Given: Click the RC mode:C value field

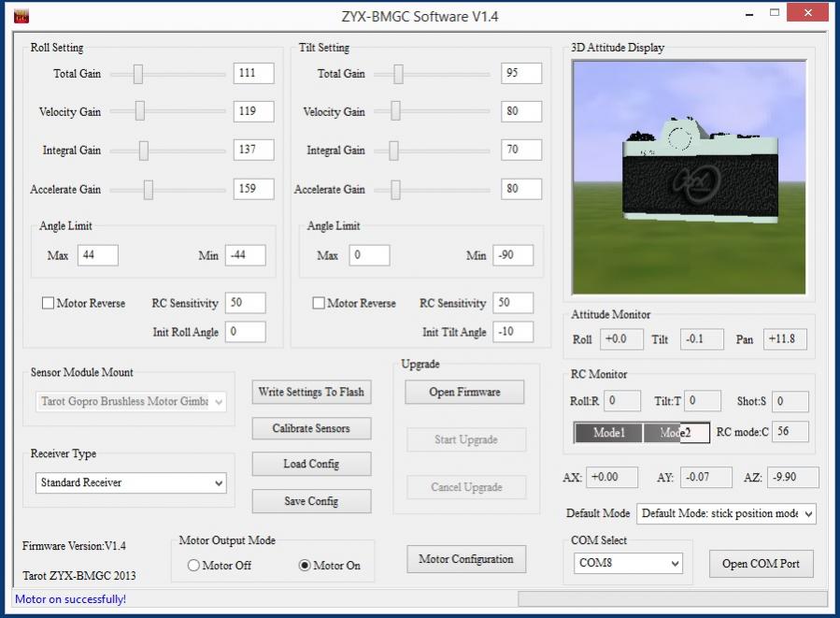Looking at the screenshot, I should pos(790,431).
